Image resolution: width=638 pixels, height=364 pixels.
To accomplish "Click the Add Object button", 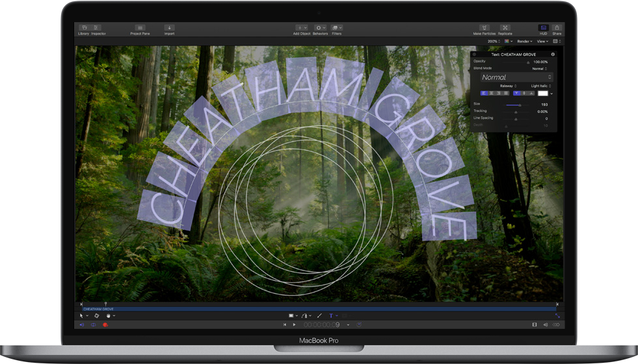I will pos(301,29).
